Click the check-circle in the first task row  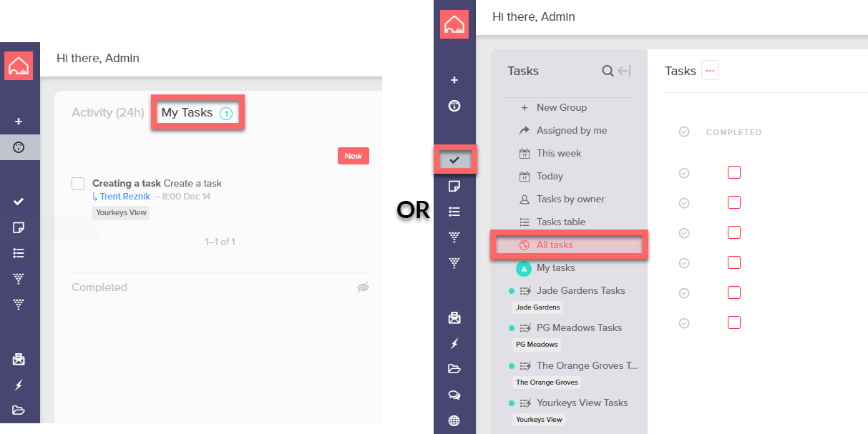(684, 172)
